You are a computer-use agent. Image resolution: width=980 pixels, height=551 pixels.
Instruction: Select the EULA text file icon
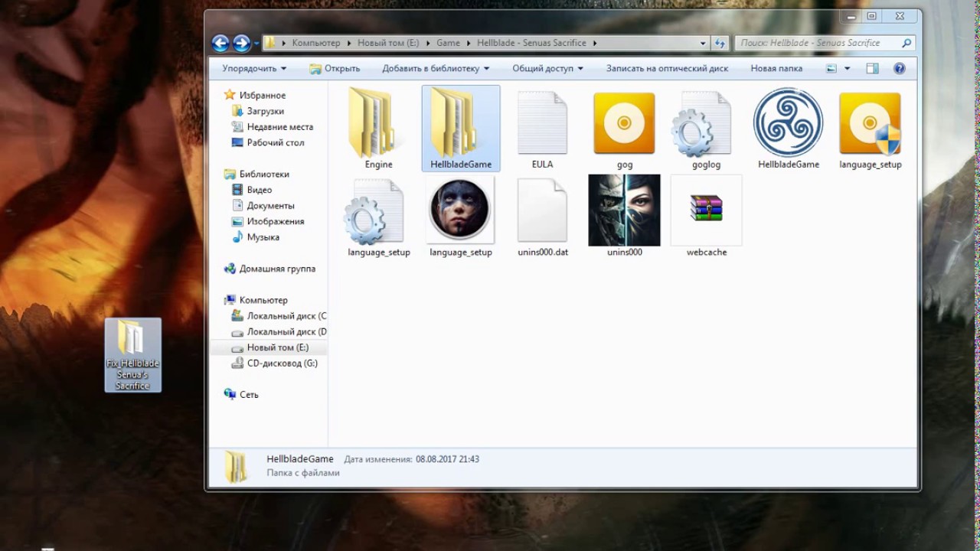[543, 122]
